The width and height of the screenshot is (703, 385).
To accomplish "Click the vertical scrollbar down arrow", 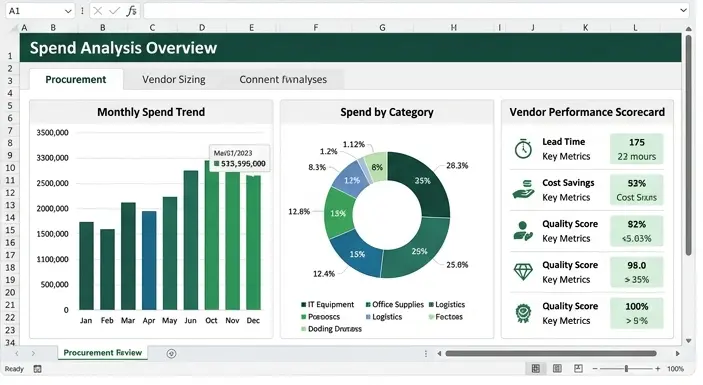I will pyautogui.click(x=689, y=341).
